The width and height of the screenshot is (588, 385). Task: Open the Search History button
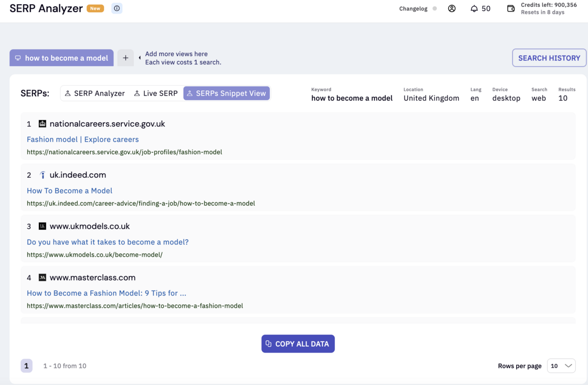549,58
